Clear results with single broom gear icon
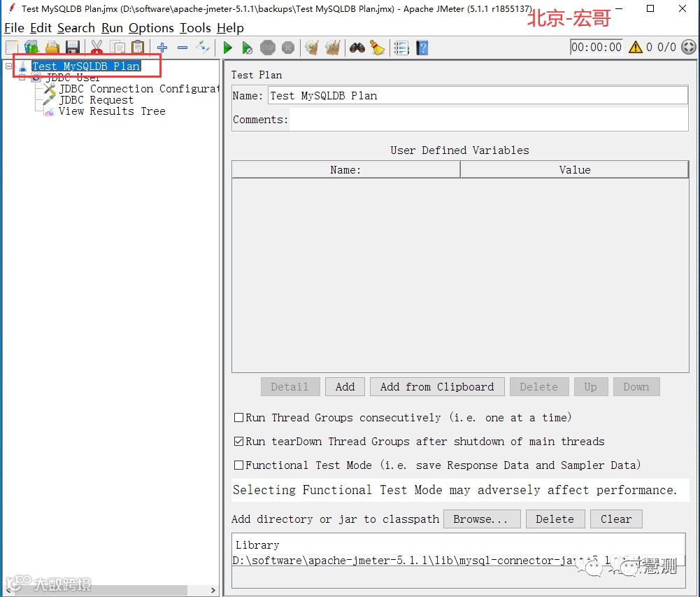This screenshot has height=597, width=700. (313, 48)
